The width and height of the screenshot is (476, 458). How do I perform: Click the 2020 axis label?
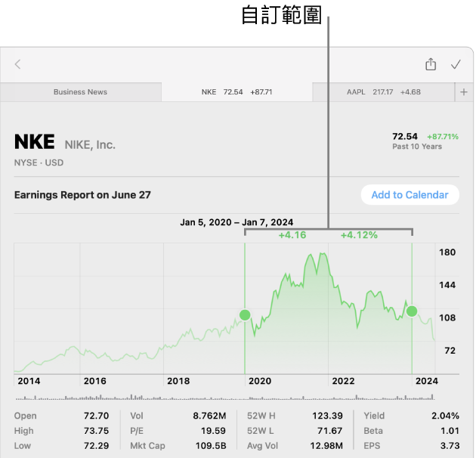click(x=260, y=381)
